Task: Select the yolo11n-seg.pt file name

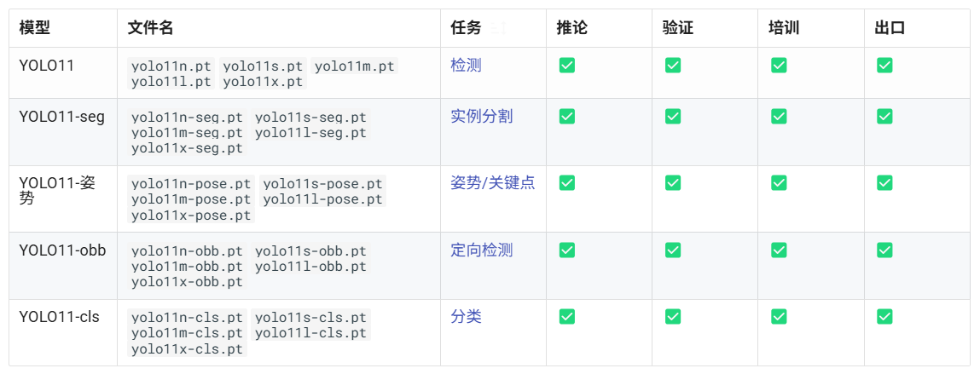Action: 187,118
